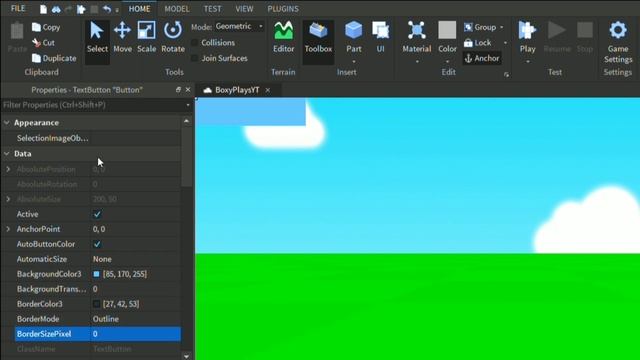Click the BackgroundTransparency value field
Image resolution: width=640 pixels, height=360 pixels.
pos(135,289)
